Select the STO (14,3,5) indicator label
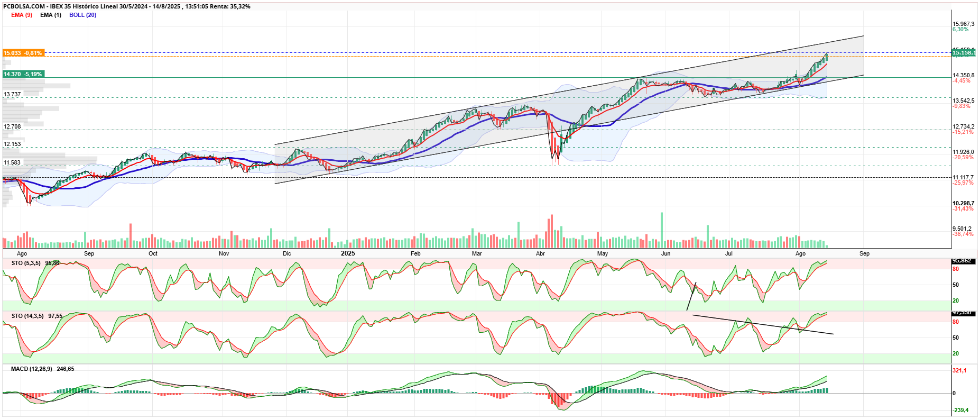This screenshot has width=980, height=419. coord(27,316)
